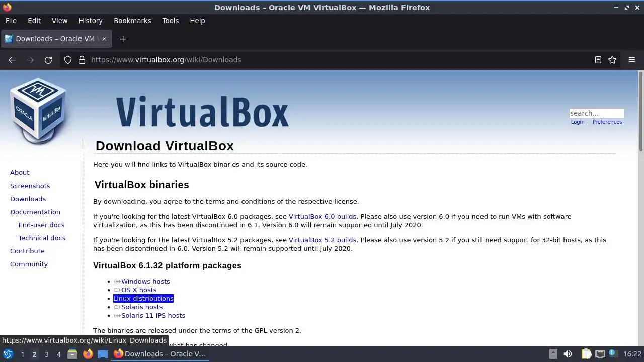
Task: Download the Windows hosts package
Action: coord(145,281)
